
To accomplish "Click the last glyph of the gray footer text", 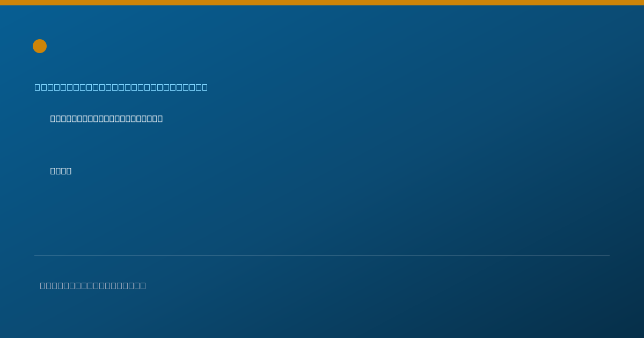I will click(x=143, y=285).
